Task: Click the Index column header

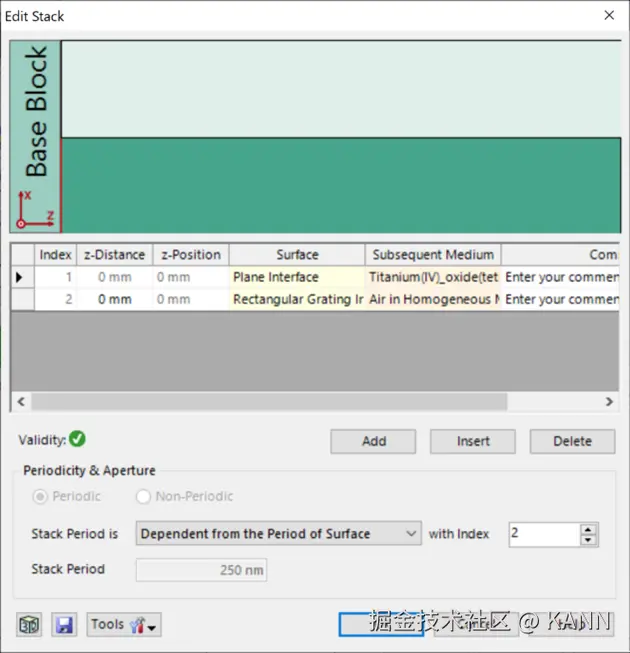Action: pyautogui.click(x=55, y=254)
